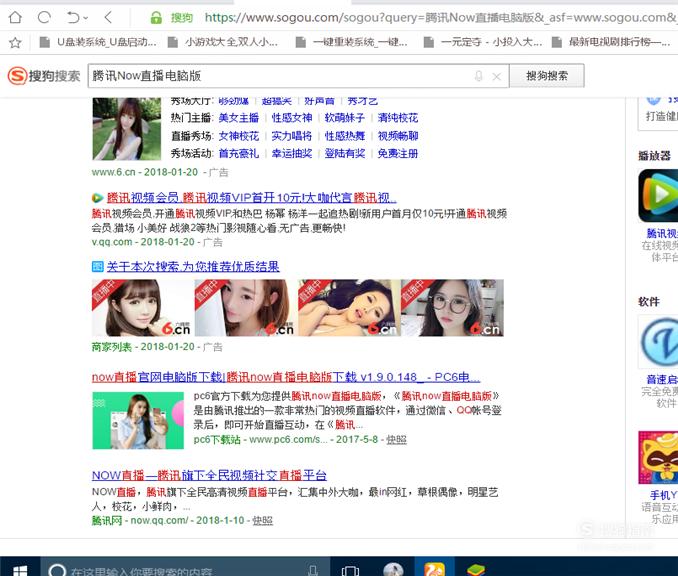Open the 女神校花 link

pyautogui.click(x=239, y=136)
